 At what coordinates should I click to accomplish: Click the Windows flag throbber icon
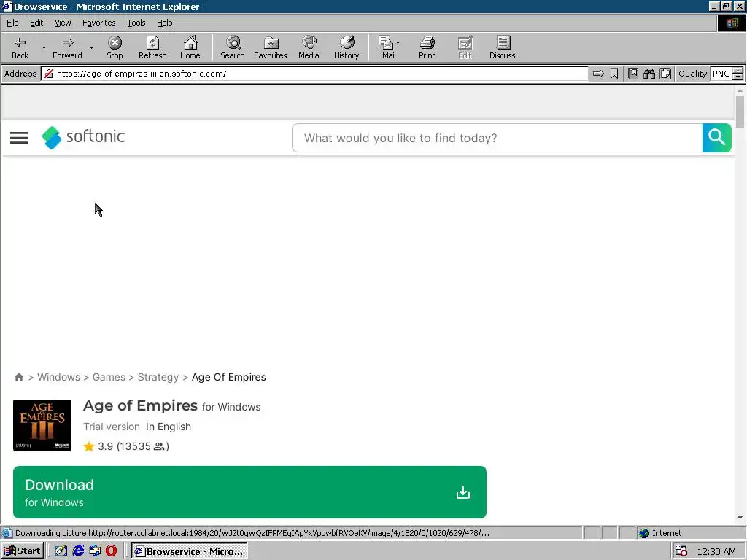pos(731,23)
